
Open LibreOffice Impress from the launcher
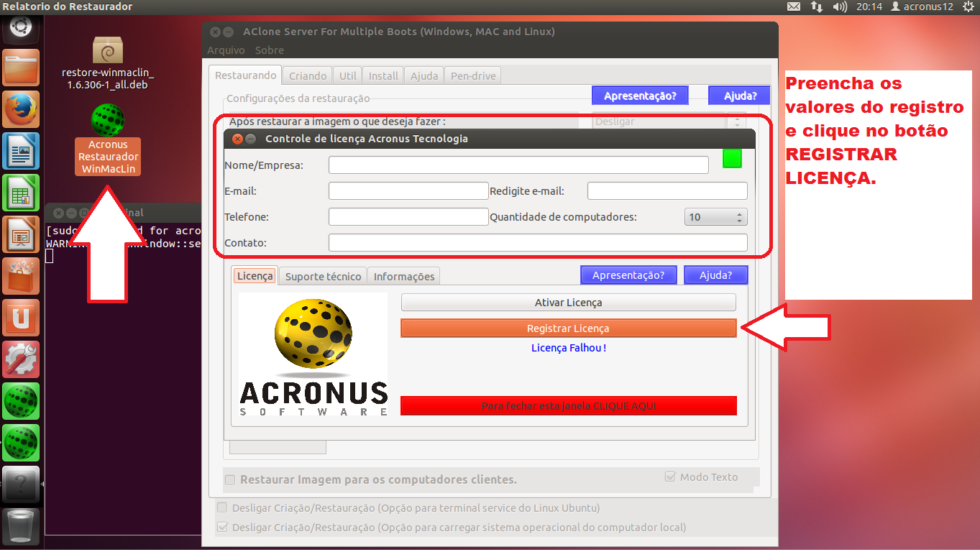pyautogui.click(x=21, y=234)
